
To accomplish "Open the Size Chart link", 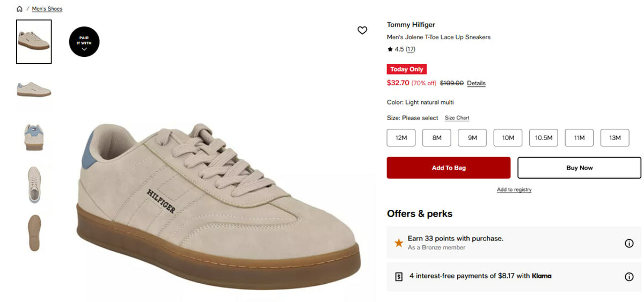I will (x=457, y=118).
